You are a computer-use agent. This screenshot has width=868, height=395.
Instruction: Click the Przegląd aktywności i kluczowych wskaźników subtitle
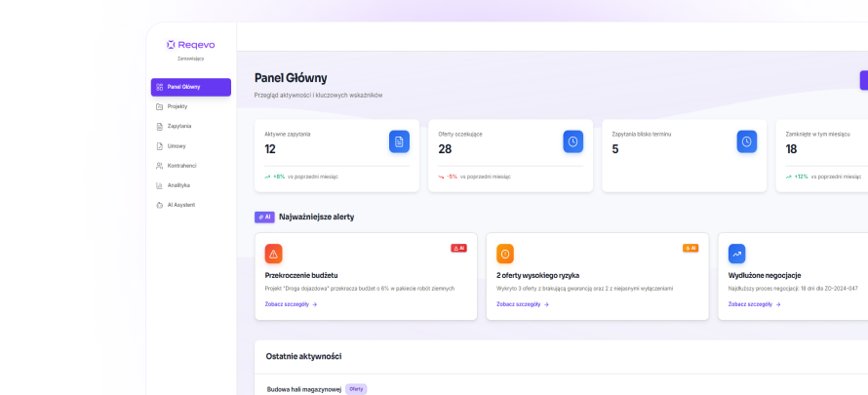pos(318,96)
